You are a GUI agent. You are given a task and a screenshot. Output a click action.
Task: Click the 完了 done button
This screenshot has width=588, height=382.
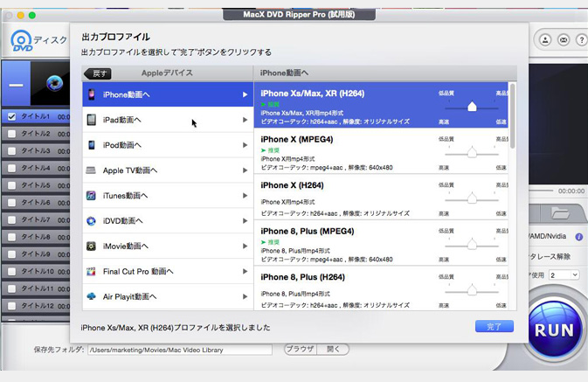click(x=495, y=326)
